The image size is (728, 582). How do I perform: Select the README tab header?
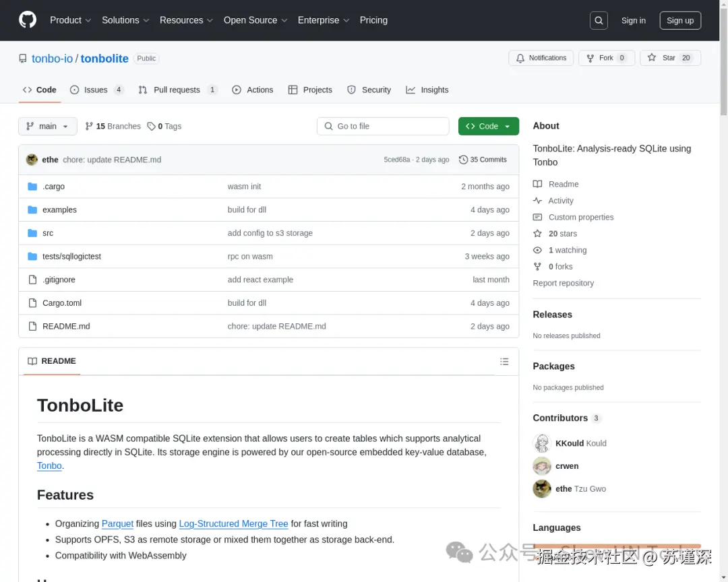click(51, 361)
